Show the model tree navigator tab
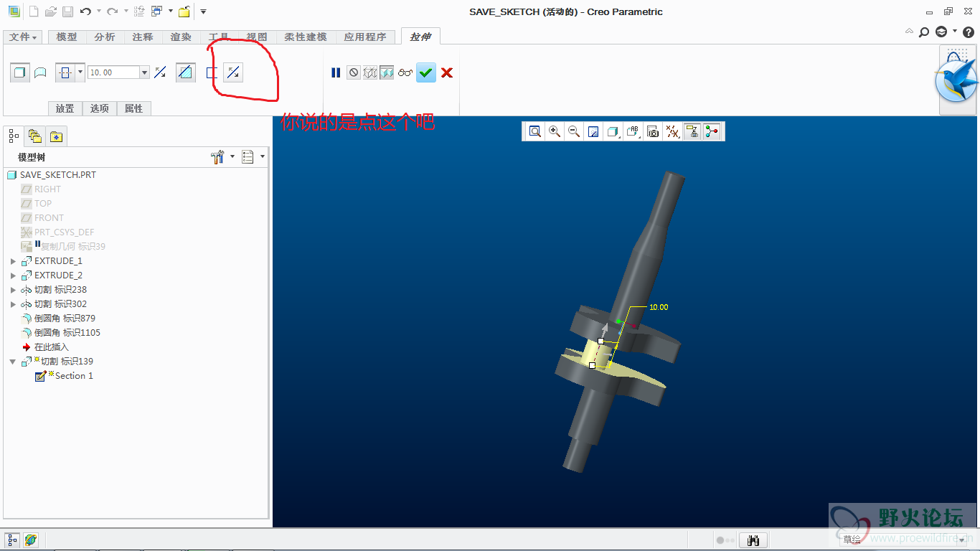Image resolution: width=980 pixels, height=551 pixels. coord(14,136)
